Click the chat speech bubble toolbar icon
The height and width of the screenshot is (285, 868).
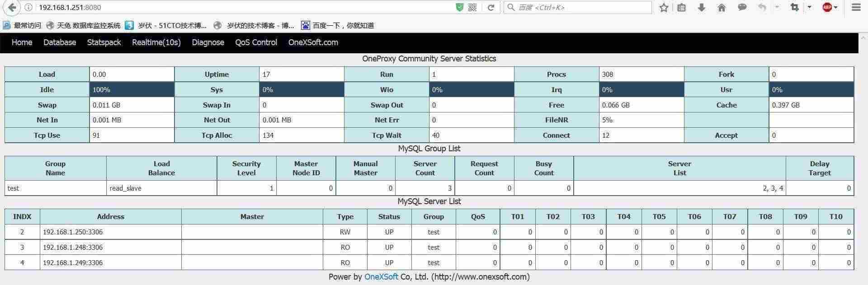coord(742,7)
